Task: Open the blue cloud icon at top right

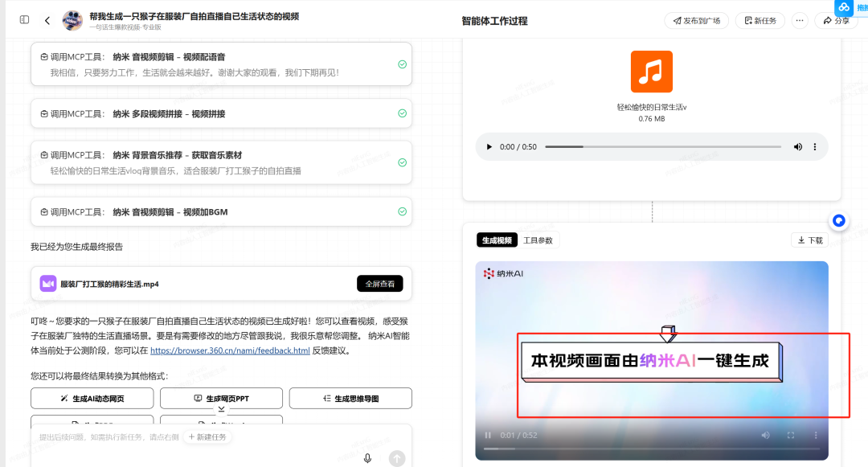Action: pyautogui.click(x=844, y=7)
